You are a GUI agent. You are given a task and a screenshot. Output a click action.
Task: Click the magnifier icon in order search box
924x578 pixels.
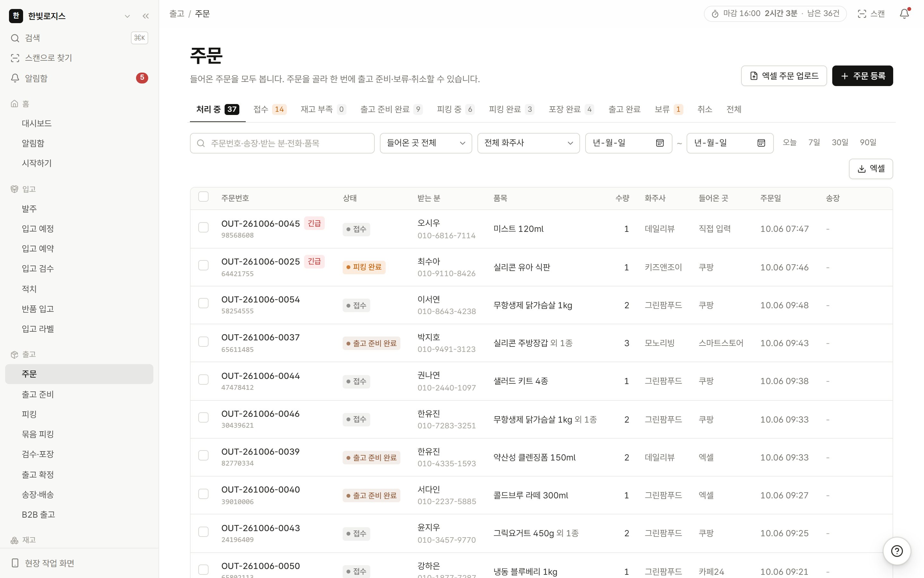point(201,143)
